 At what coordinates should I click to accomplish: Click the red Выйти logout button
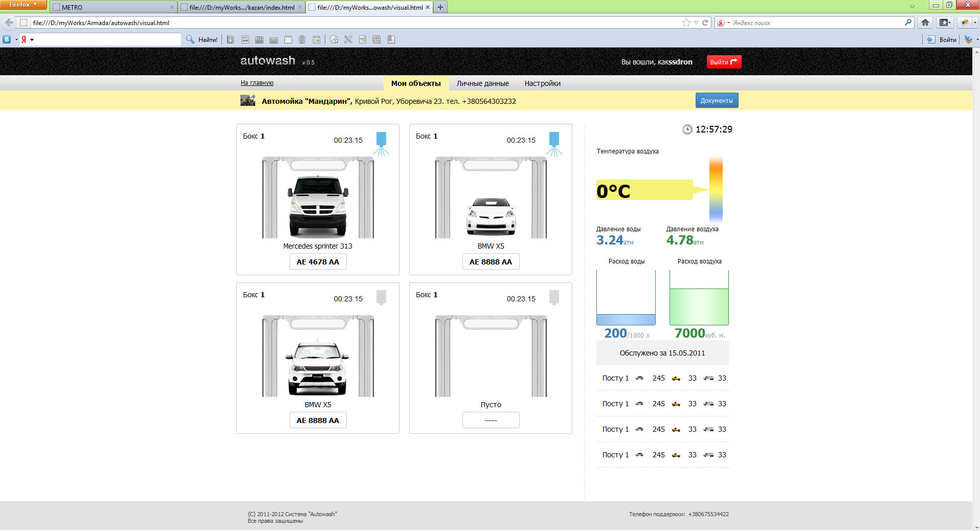pyautogui.click(x=723, y=62)
